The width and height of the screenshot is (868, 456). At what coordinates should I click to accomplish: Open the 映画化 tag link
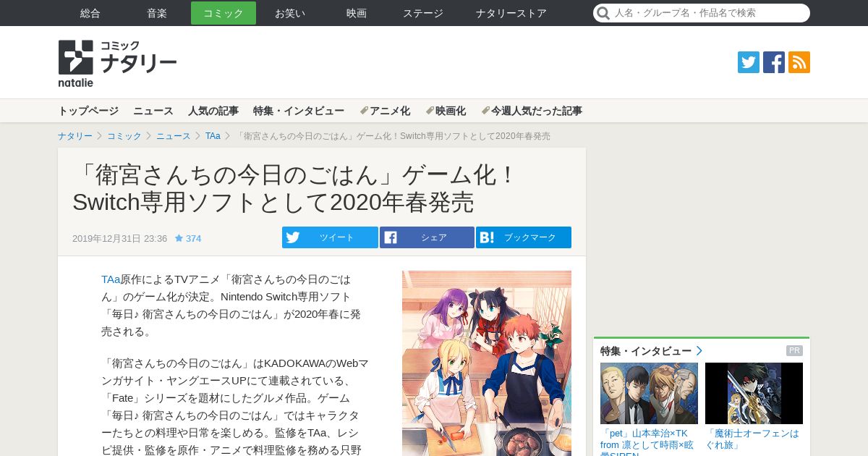(446, 111)
